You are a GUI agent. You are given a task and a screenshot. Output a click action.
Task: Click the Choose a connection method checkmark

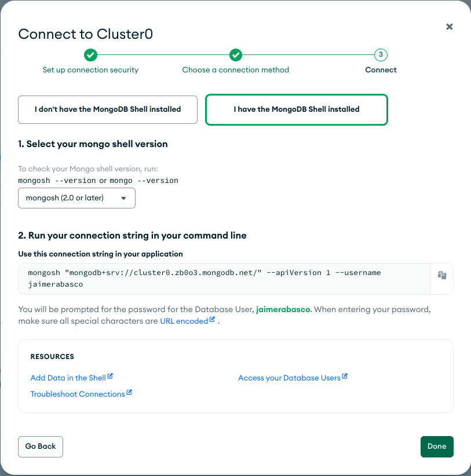(236, 55)
